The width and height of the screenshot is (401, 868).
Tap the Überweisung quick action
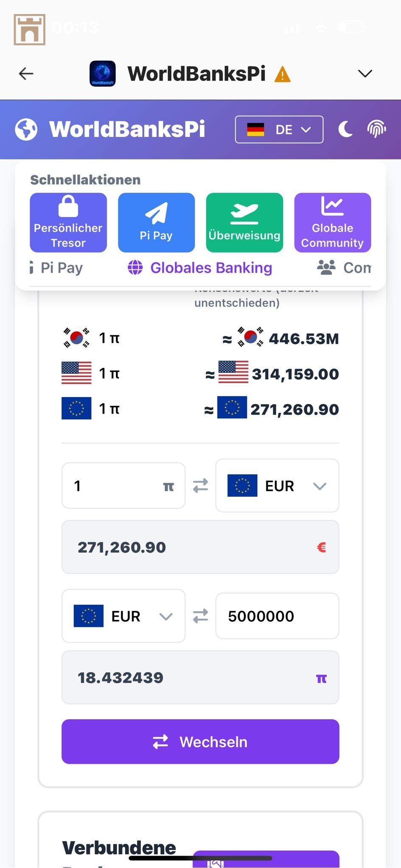point(244,223)
